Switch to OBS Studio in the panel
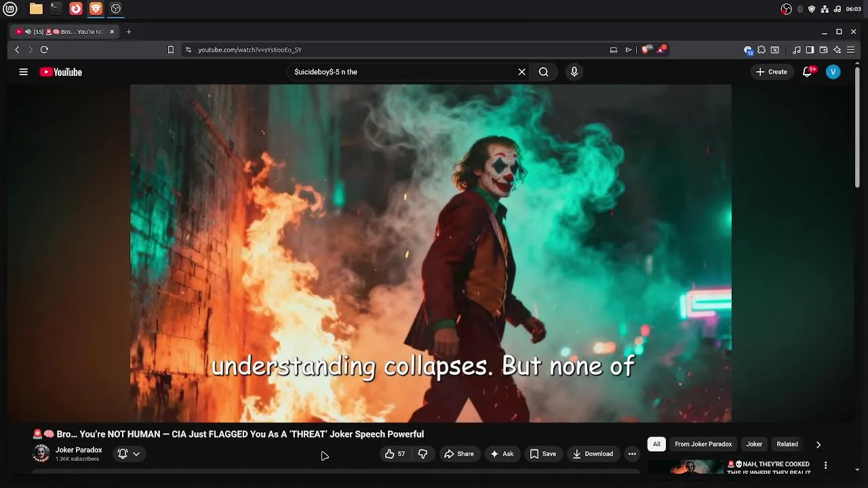The image size is (868, 488). (116, 9)
